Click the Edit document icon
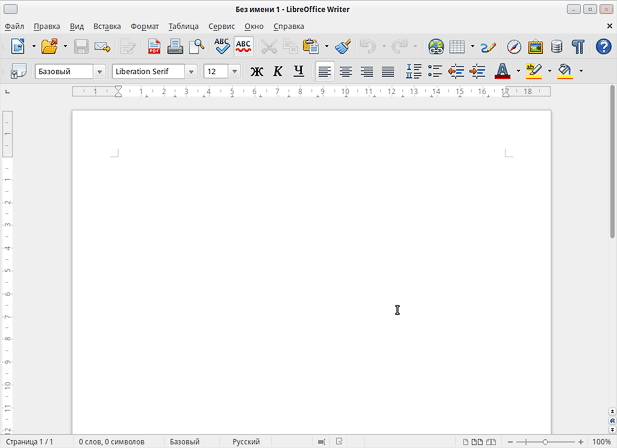The image size is (617, 448). (x=128, y=46)
